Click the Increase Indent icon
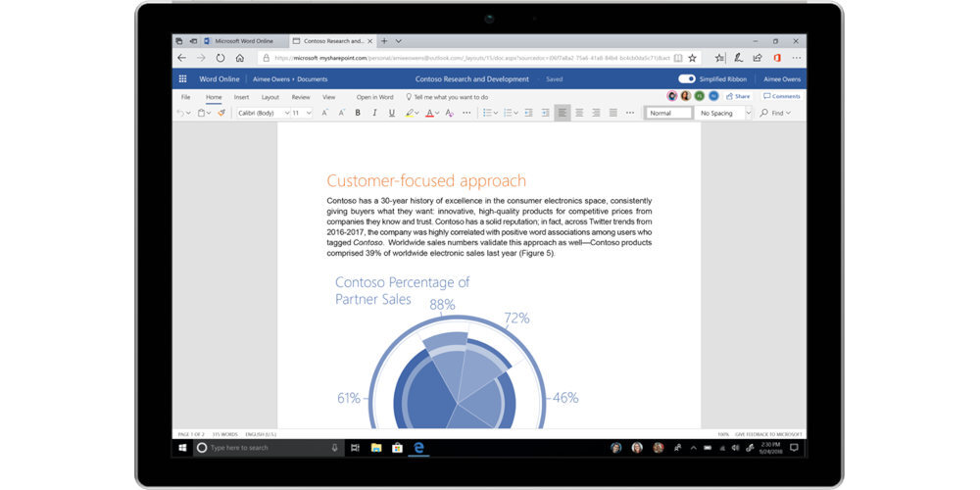 544,113
